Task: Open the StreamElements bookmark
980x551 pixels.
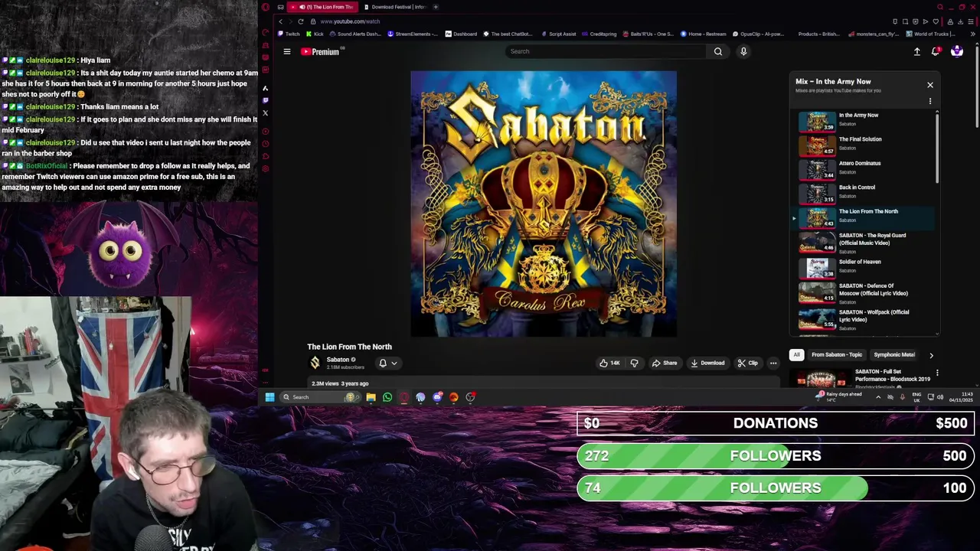Action: (x=413, y=34)
